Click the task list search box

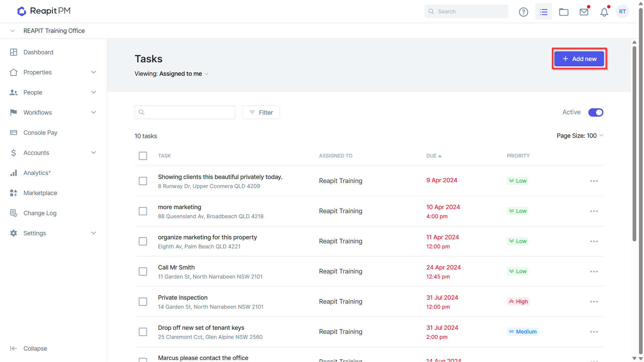tap(185, 113)
